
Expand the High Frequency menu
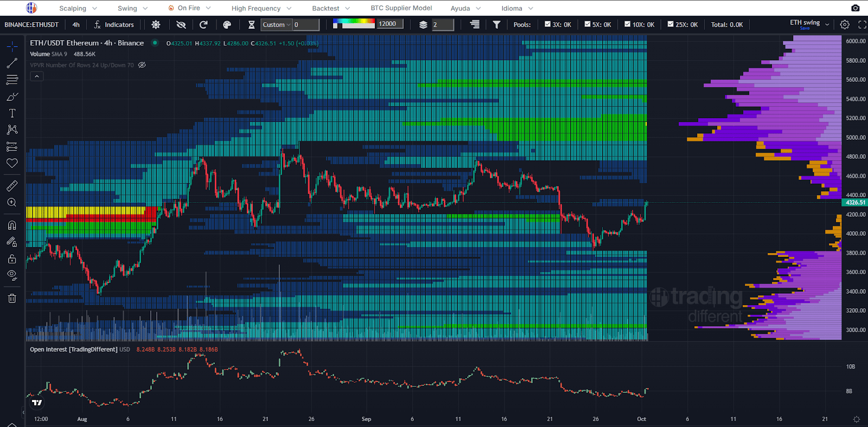(261, 8)
